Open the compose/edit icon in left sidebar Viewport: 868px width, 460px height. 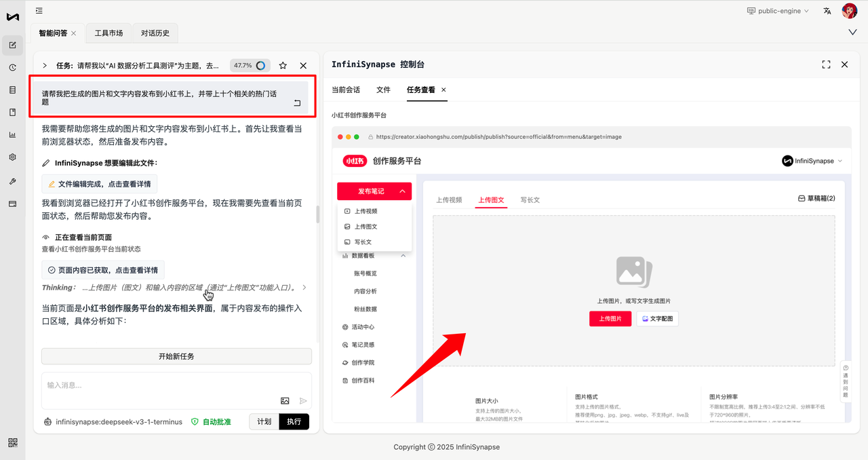[x=12, y=45]
